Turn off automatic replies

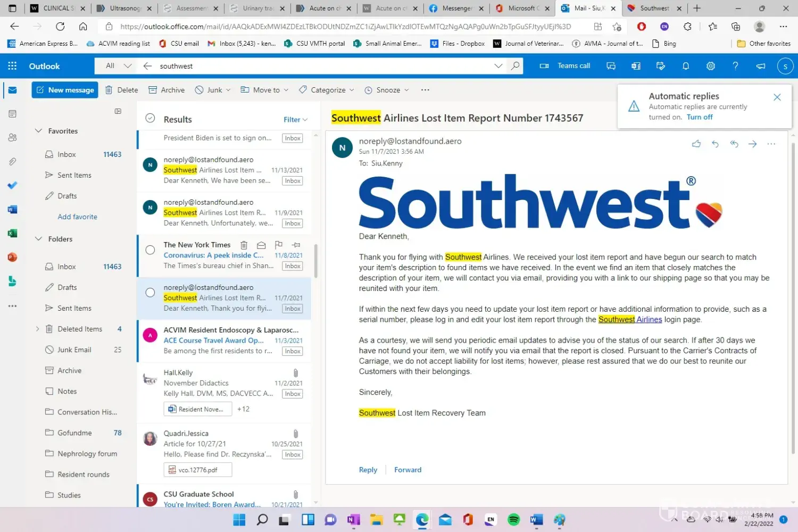tap(700, 117)
